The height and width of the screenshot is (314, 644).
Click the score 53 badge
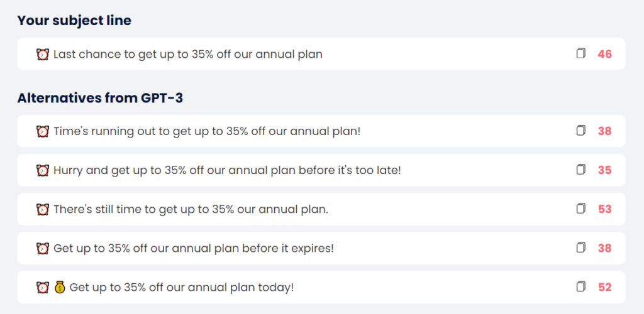click(604, 209)
